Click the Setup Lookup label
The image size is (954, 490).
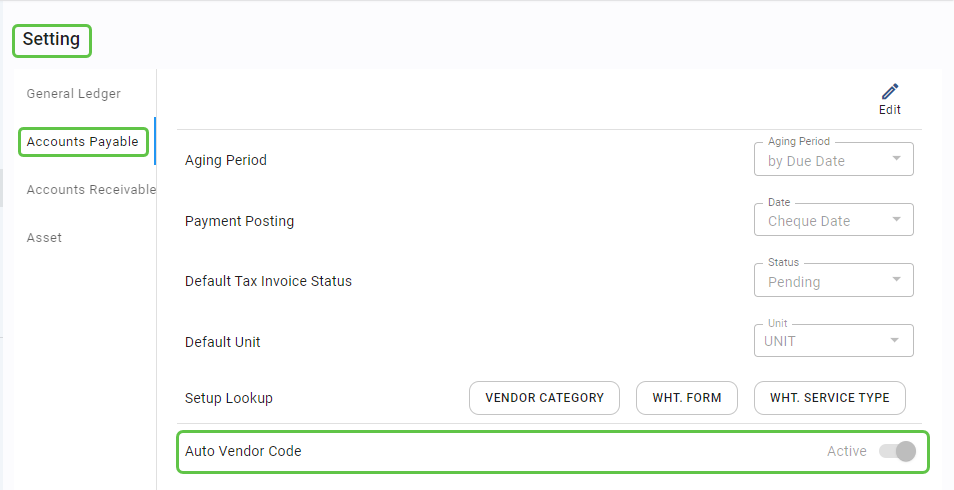(229, 398)
